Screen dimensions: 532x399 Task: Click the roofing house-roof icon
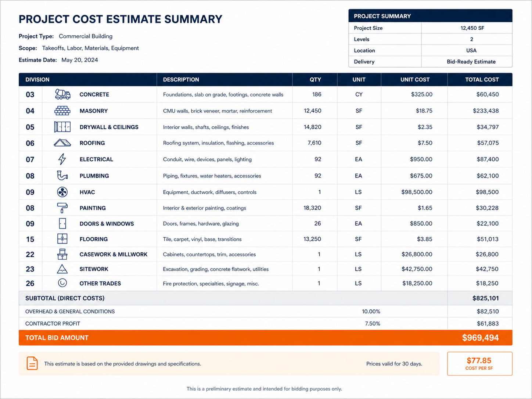point(62,143)
